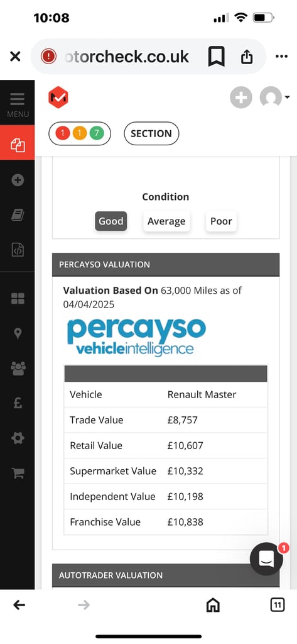297x644 pixels.
Task: Open the hamburger MENU in sidebar
Action: pyautogui.click(x=17, y=104)
